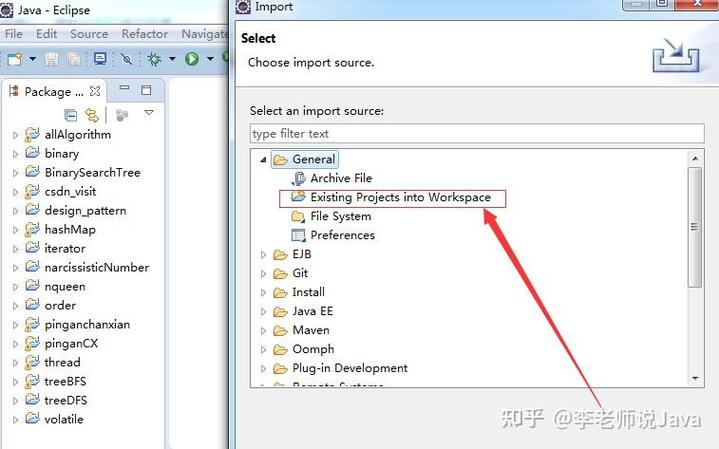The width and height of the screenshot is (719, 449).
Task: Click the New wizard toolbar icon
Action: click(x=14, y=59)
